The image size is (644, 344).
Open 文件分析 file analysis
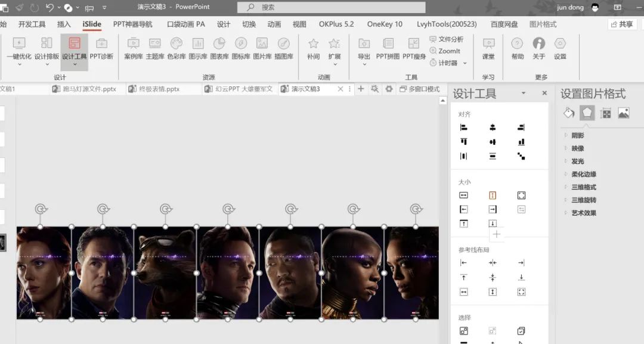point(447,39)
